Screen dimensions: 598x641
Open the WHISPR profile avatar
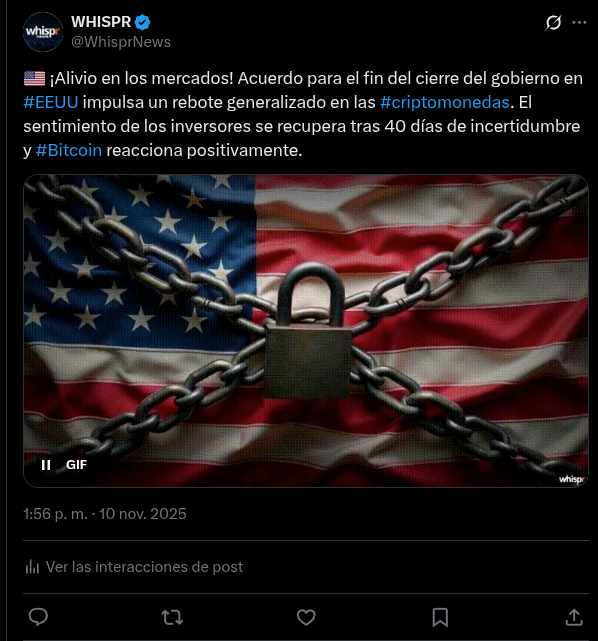tap(43, 32)
